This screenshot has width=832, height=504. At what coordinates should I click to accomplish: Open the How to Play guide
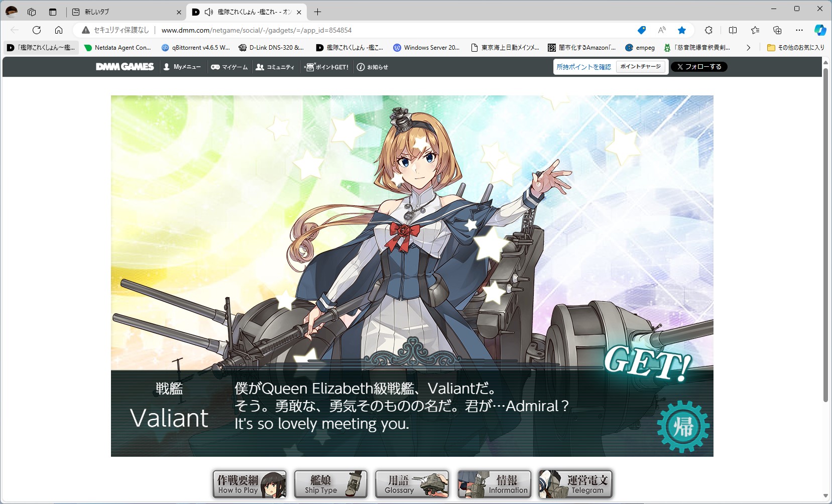250,484
